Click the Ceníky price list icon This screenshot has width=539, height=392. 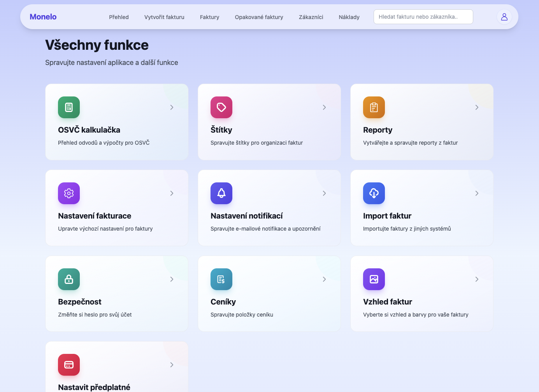point(221,279)
